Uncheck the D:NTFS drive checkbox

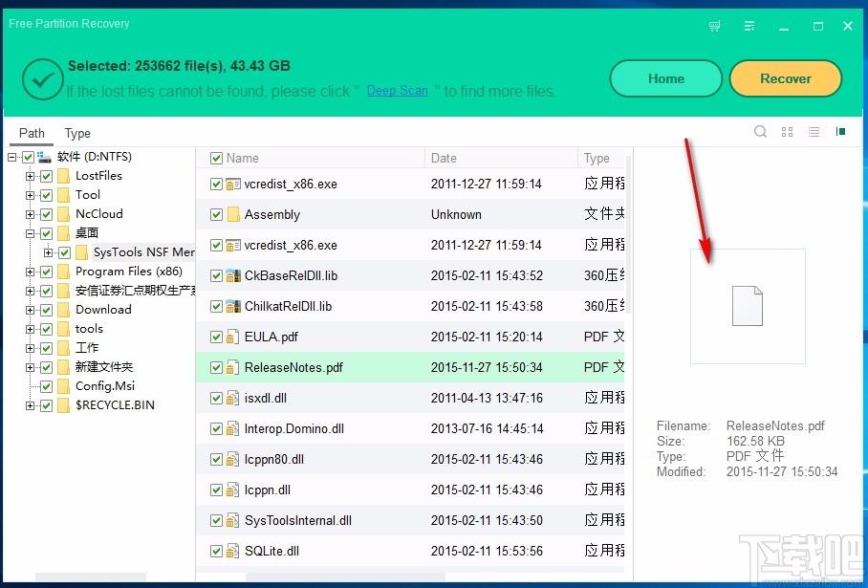(29, 158)
